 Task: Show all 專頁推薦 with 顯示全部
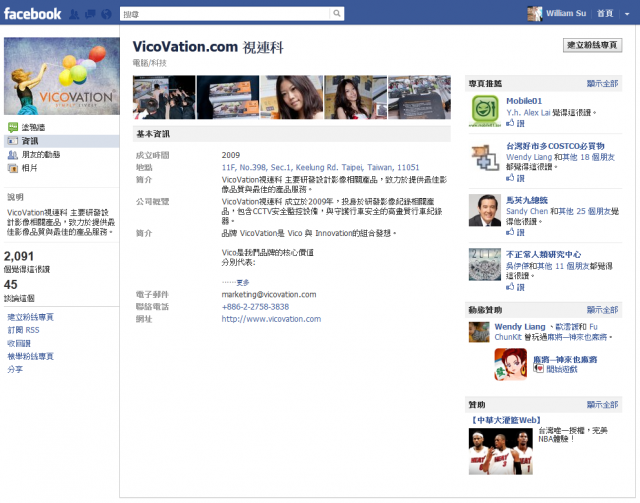tap(602, 84)
